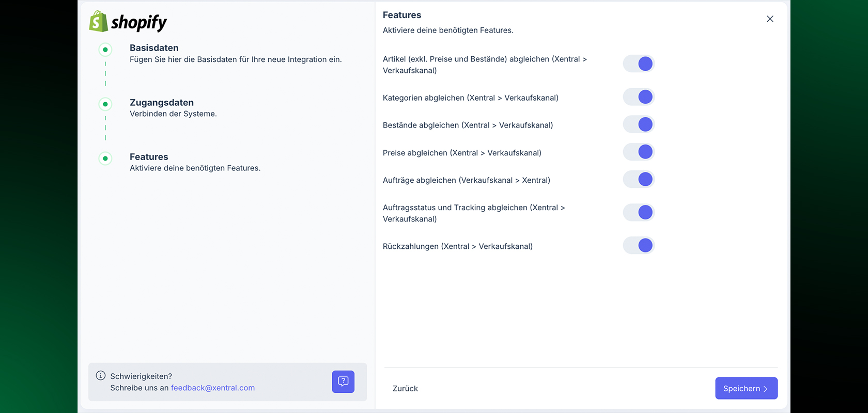Disable Auftragsstatus und Tracking toggle
The width and height of the screenshot is (868, 413).
[639, 212]
